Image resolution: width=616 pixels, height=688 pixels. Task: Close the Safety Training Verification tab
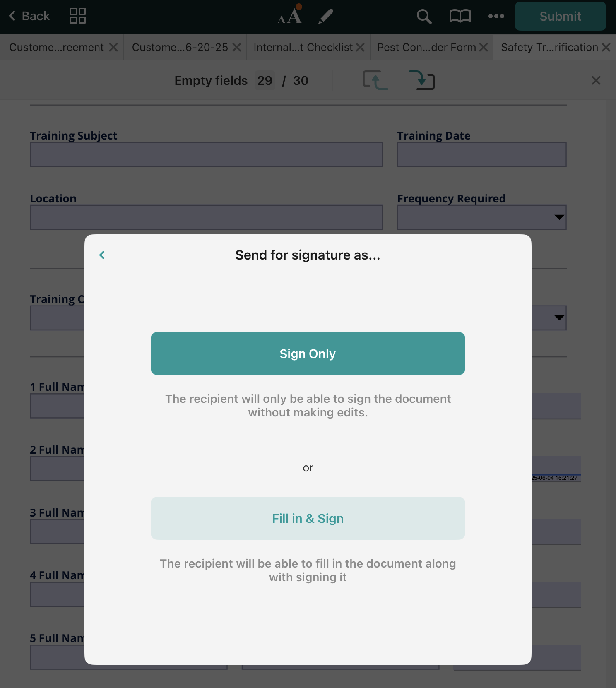[606, 47]
